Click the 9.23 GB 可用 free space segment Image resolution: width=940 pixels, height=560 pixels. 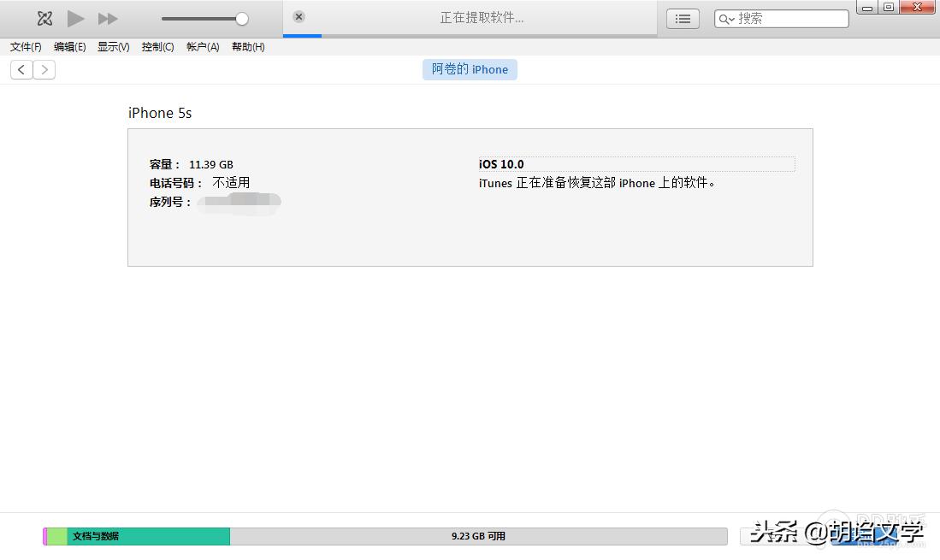(478, 536)
